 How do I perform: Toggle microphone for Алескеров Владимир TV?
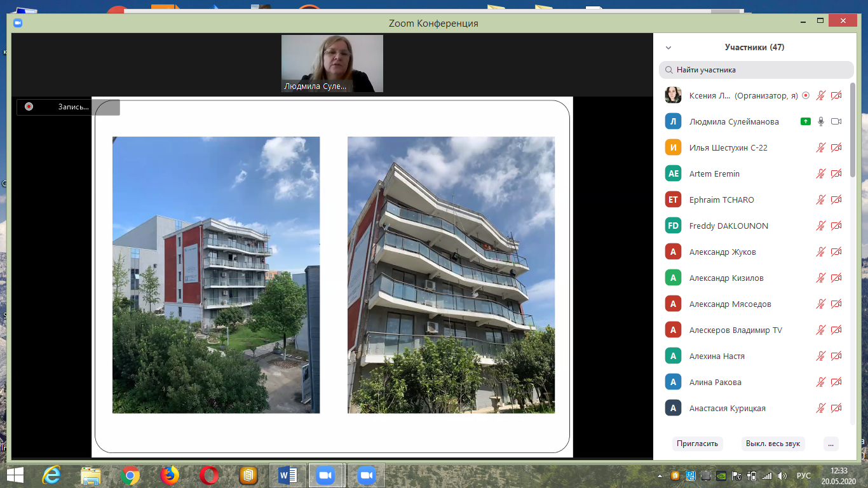pyautogui.click(x=821, y=330)
